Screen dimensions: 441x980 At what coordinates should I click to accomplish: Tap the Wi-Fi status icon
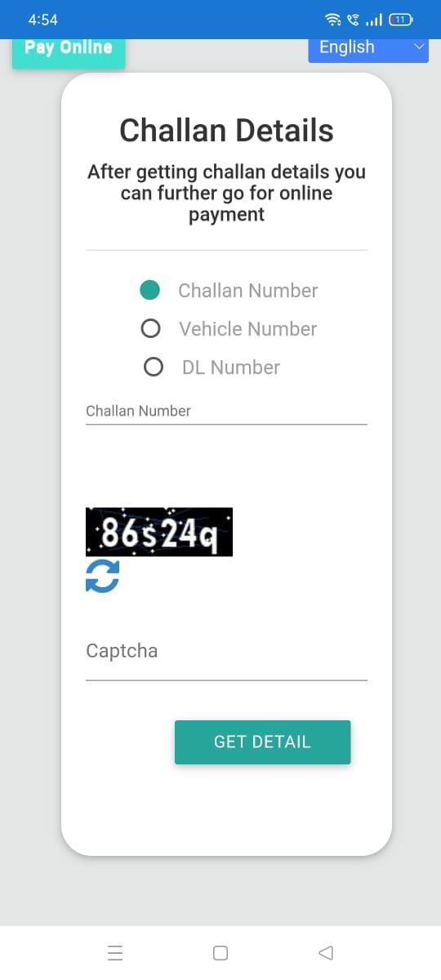coord(332,19)
